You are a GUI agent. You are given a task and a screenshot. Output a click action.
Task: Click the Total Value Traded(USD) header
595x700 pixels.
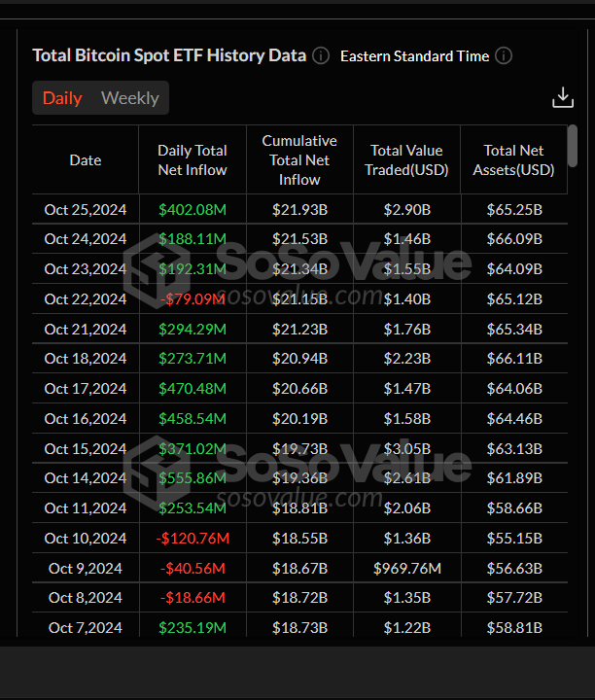406,160
